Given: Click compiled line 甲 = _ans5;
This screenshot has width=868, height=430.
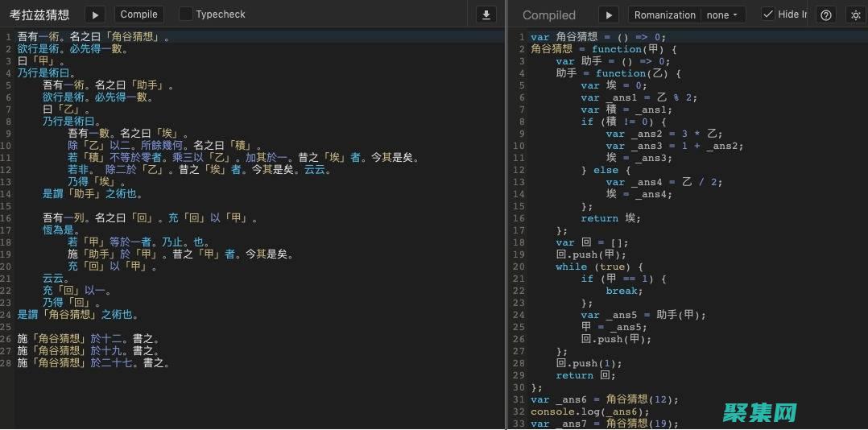Looking at the screenshot, I should pos(614,326).
